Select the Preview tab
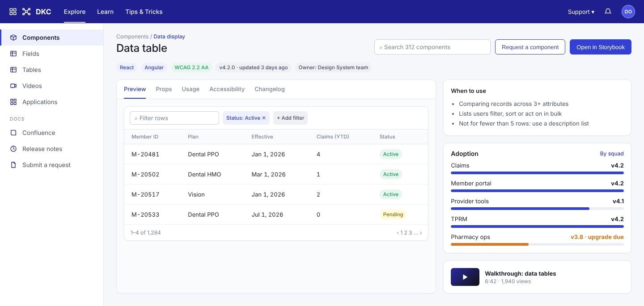Viewport: 644px width, 306px height. [x=135, y=89]
